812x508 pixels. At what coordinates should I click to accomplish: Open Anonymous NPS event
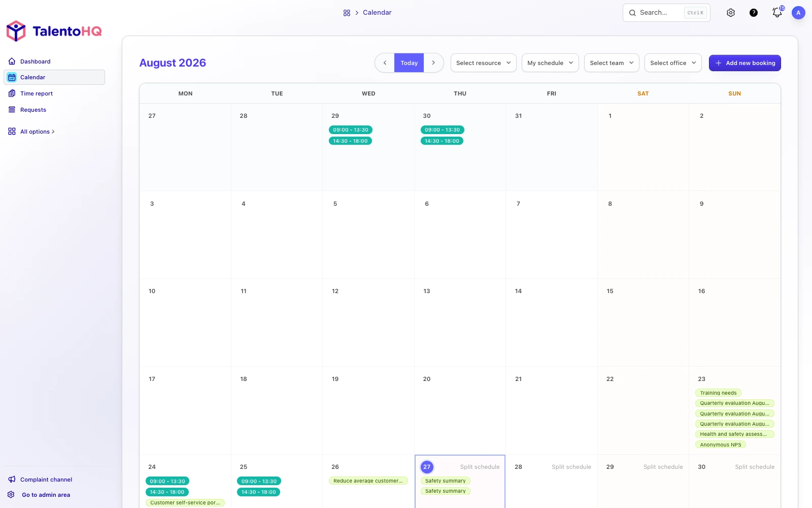click(721, 444)
